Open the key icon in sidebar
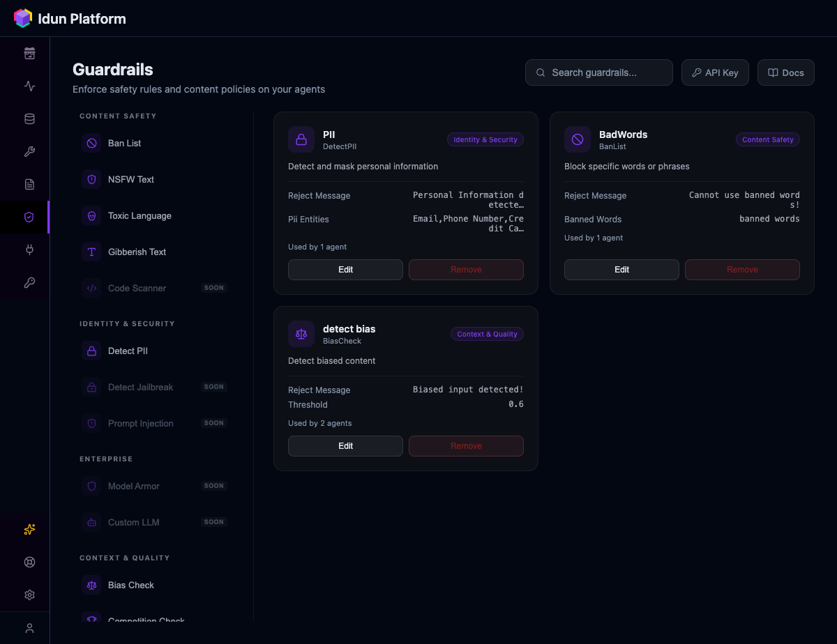Image resolution: width=837 pixels, height=644 pixels. 29,283
